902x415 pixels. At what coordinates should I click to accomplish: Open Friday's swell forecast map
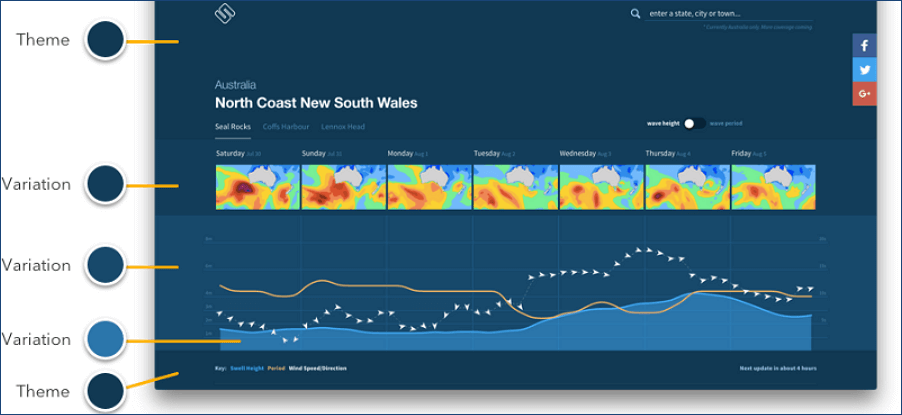point(773,187)
